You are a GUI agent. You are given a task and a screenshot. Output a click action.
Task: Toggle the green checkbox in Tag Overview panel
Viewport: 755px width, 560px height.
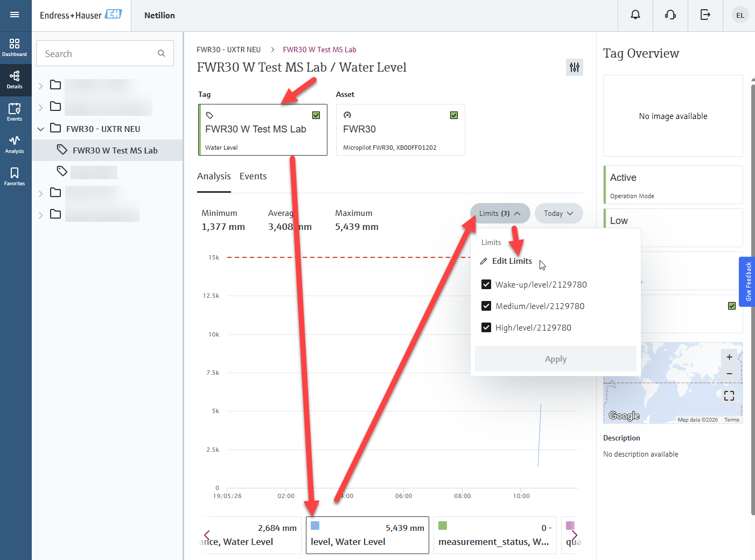click(x=732, y=306)
